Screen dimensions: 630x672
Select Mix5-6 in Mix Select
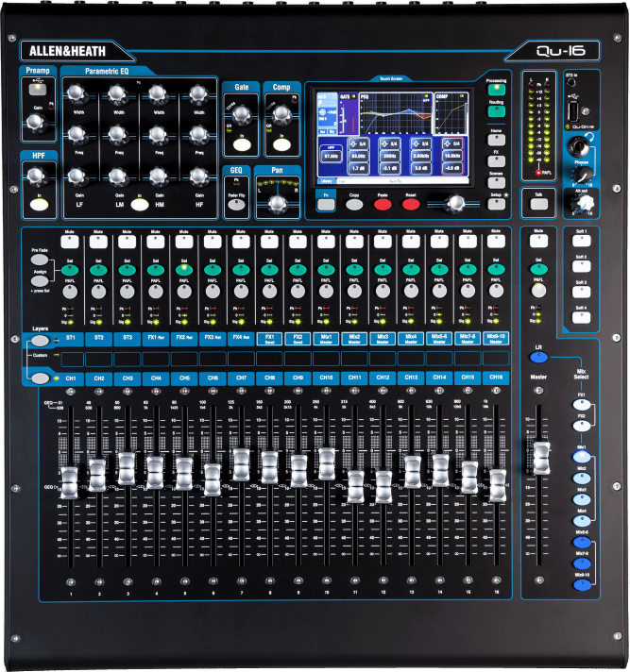pos(582,542)
